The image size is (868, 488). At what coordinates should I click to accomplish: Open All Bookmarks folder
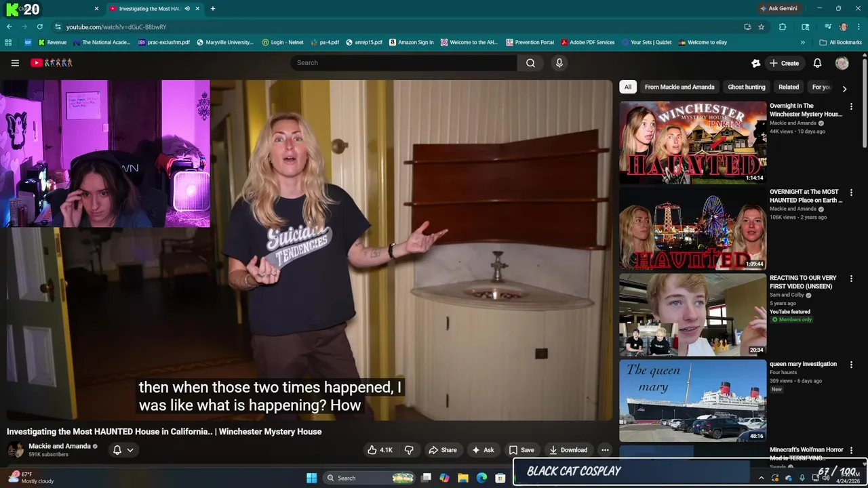(840, 42)
